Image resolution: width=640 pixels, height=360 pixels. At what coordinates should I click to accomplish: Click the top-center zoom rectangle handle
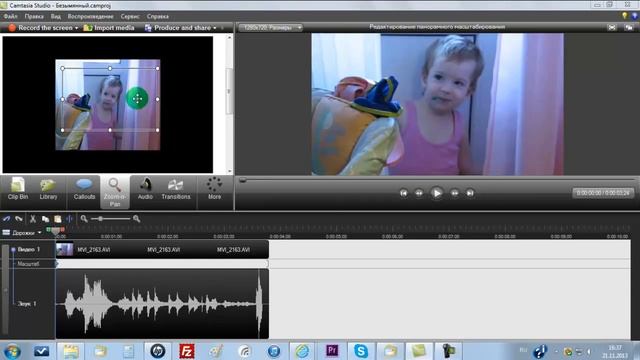[110, 68]
